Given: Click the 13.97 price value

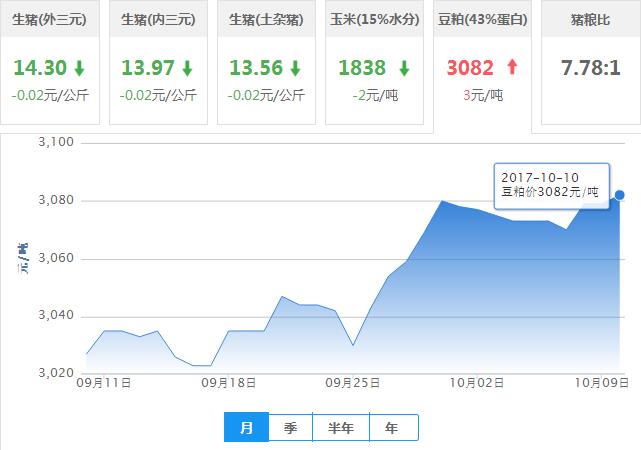Looking at the screenshot, I should (148, 68).
